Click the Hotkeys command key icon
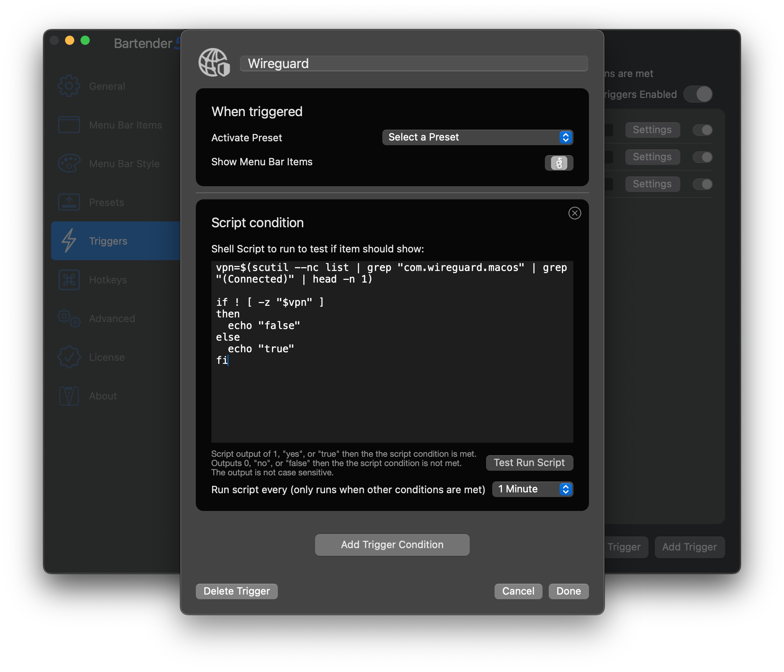784x672 pixels. coord(69,279)
